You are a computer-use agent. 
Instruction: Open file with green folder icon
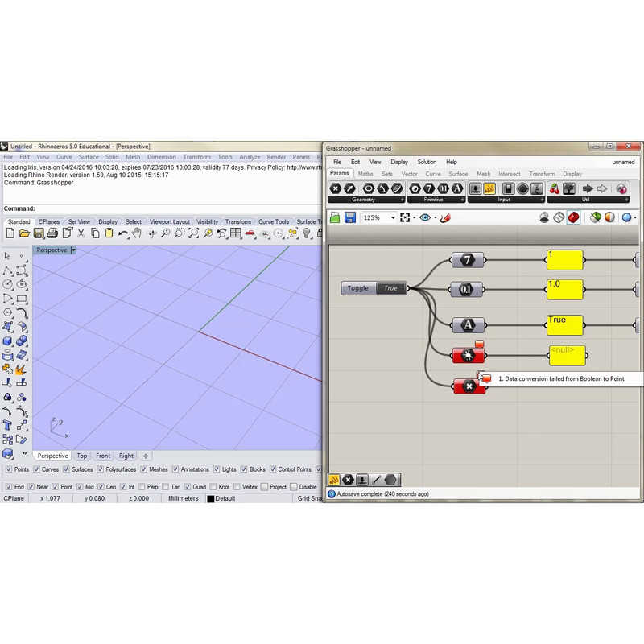pyautogui.click(x=335, y=217)
